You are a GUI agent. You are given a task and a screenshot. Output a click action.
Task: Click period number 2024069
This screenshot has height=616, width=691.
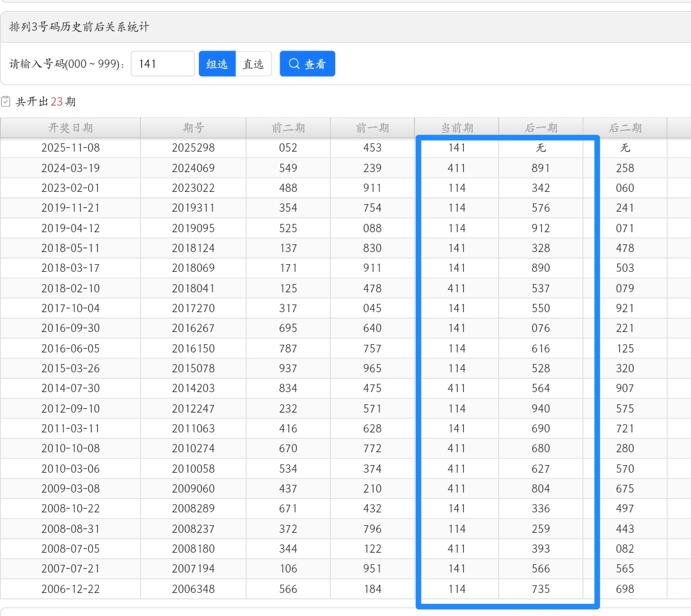(x=193, y=168)
